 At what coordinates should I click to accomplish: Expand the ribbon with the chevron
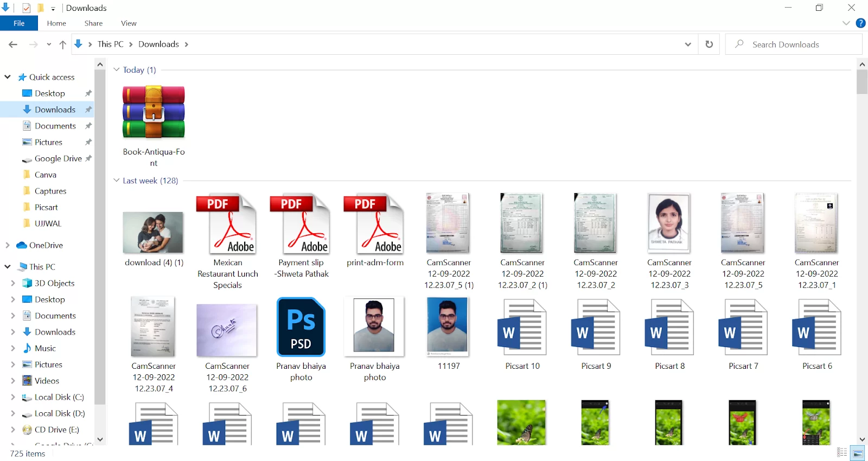tap(846, 23)
